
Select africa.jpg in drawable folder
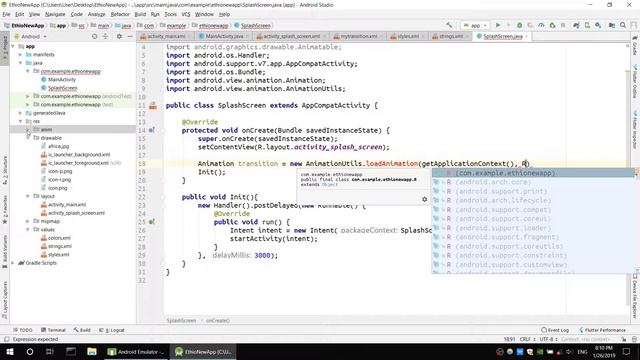click(x=58, y=146)
